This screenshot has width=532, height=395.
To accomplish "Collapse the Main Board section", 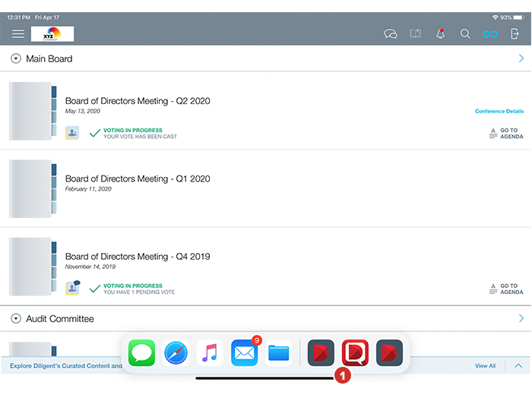I will pyautogui.click(x=16, y=58).
